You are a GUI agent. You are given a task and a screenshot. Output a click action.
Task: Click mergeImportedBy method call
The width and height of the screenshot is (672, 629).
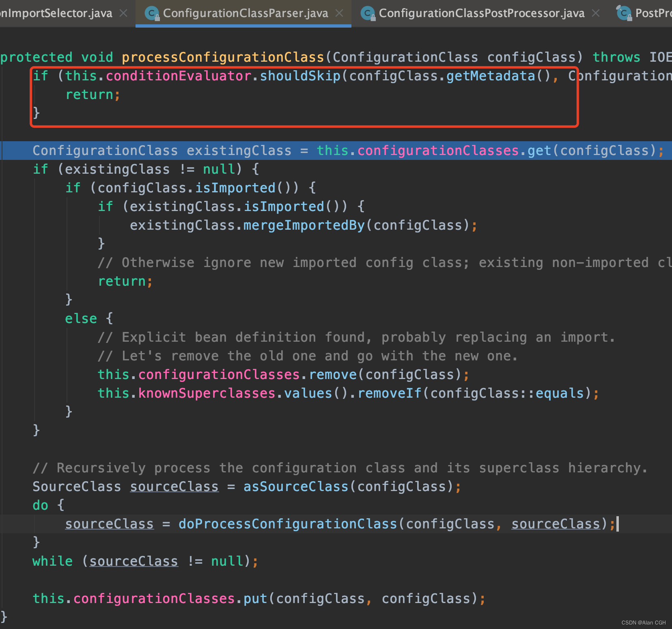click(x=304, y=225)
